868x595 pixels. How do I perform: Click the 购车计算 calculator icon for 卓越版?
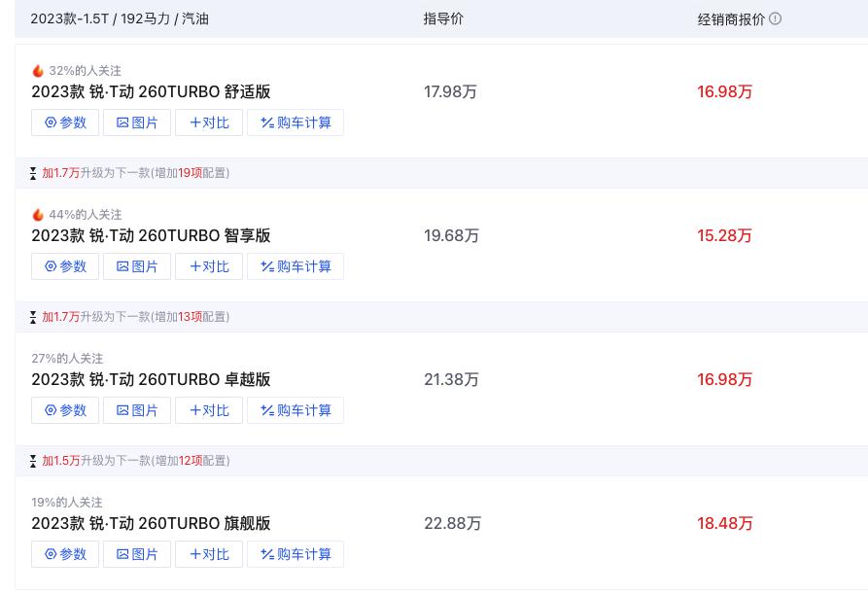tap(267, 410)
